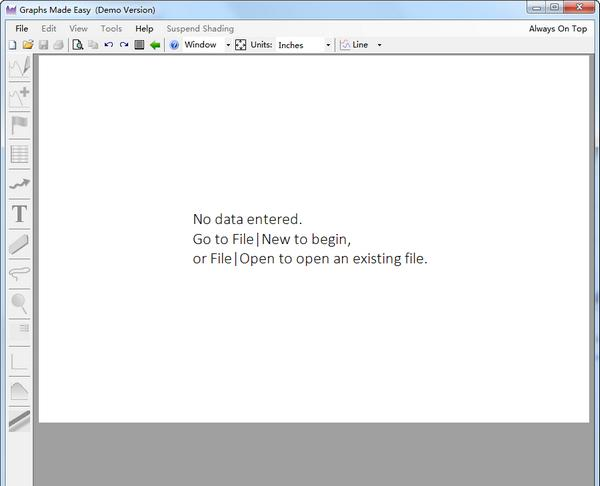Click the Redo arrow icon
The image size is (600, 486).
pos(124,45)
